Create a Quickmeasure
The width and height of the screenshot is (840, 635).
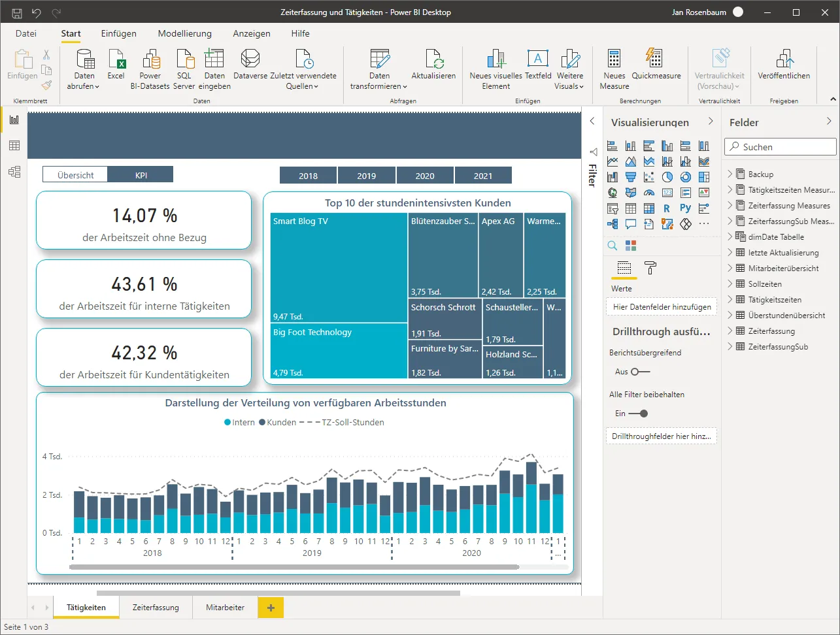(656, 64)
